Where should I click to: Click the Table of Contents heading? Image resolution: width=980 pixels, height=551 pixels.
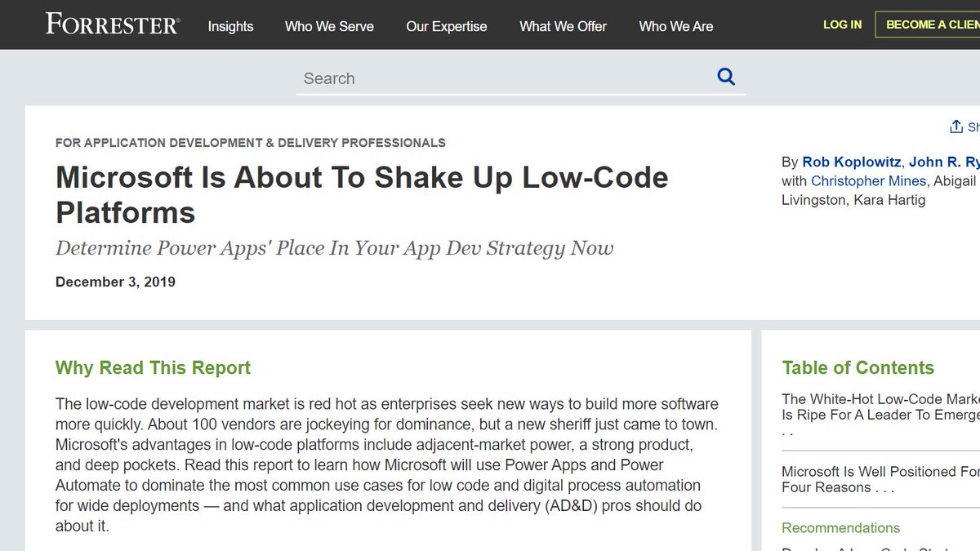(857, 367)
